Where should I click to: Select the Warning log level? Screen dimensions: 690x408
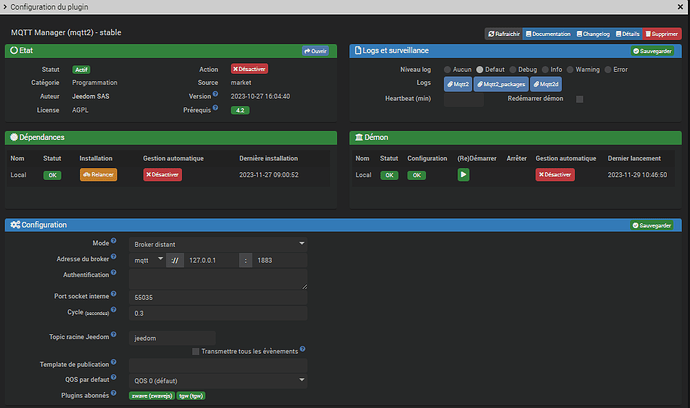tap(570, 70)
